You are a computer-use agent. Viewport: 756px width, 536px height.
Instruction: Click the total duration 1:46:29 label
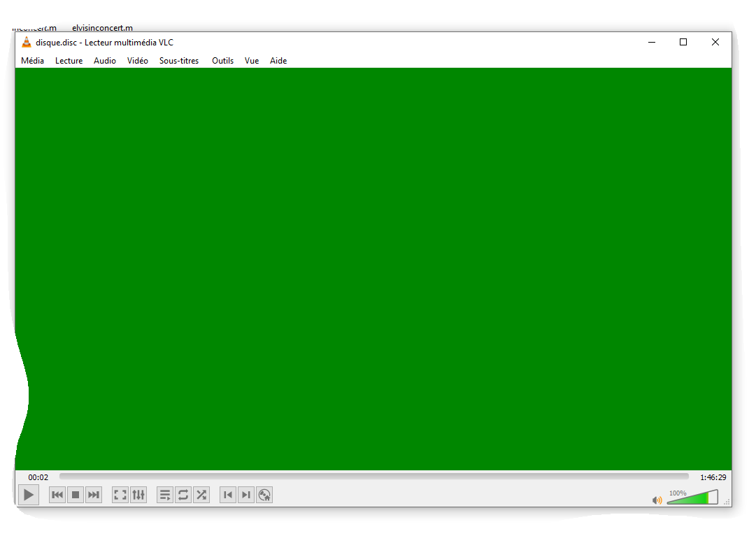tap(713, 477)
